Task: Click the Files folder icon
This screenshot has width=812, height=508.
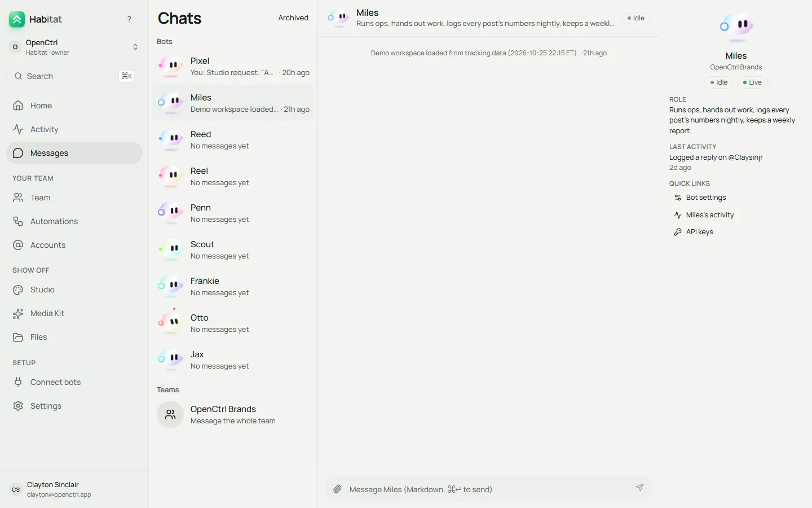Action: coord(18,337)
